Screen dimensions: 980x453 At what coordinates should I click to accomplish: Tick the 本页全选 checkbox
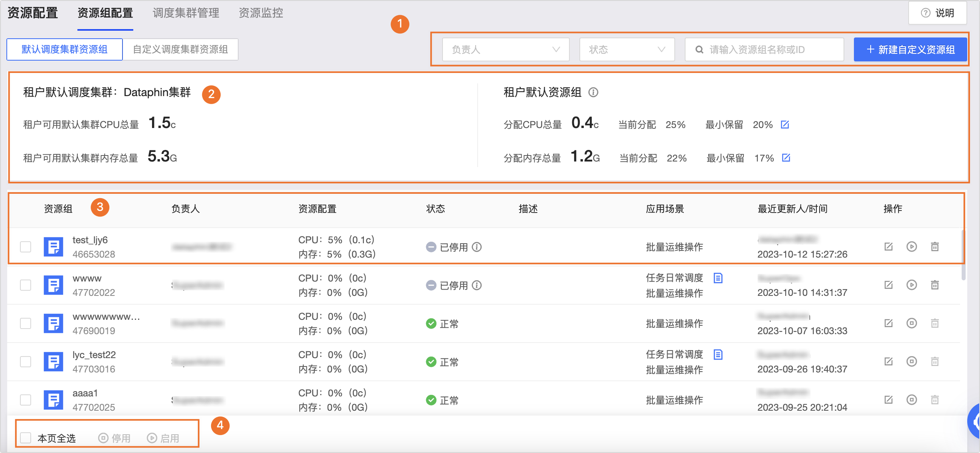point(26,438)
